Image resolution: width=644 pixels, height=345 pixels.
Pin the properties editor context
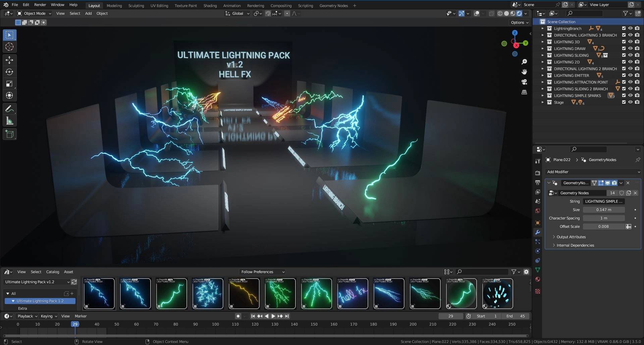coord(638,160)
